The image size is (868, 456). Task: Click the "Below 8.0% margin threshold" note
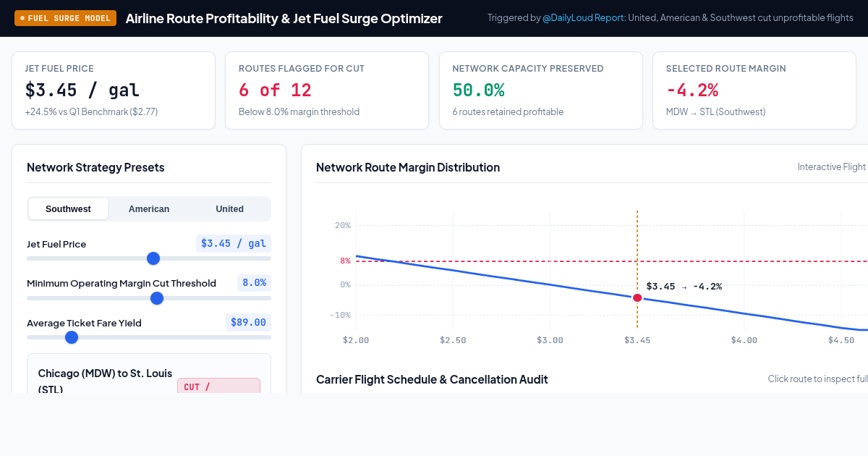pyautogui.click(x=299, y=111)
